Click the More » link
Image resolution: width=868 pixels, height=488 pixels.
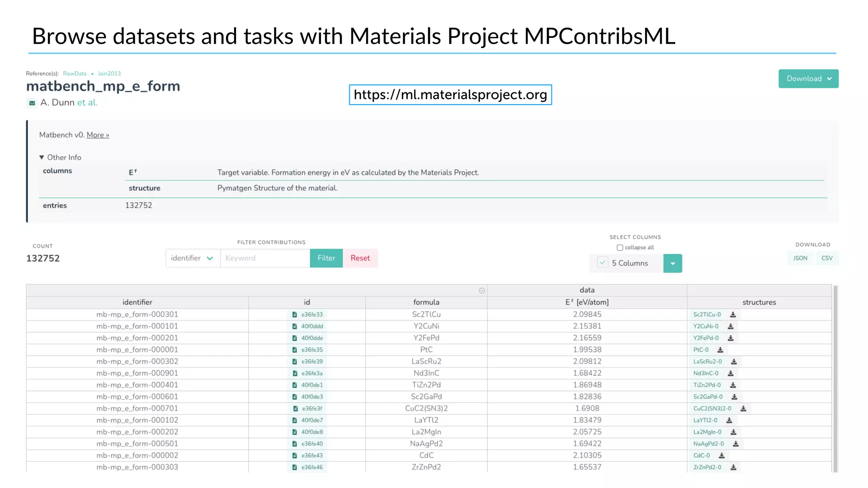[x=98, y=135]
